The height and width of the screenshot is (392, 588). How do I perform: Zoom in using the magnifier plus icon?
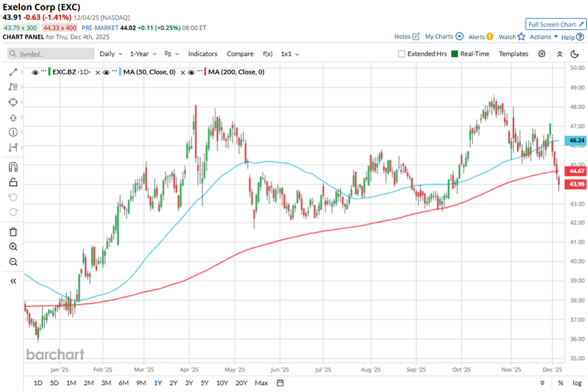[13, 247]
